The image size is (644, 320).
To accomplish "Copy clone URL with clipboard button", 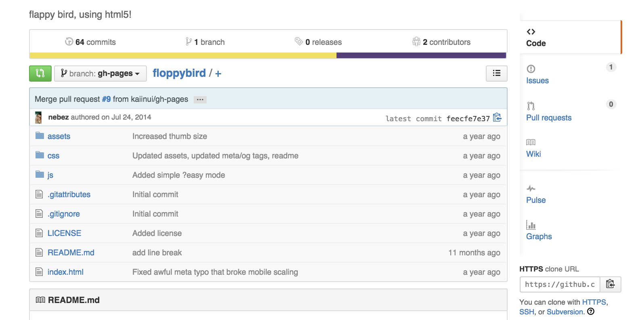I will tap(611, 284).
